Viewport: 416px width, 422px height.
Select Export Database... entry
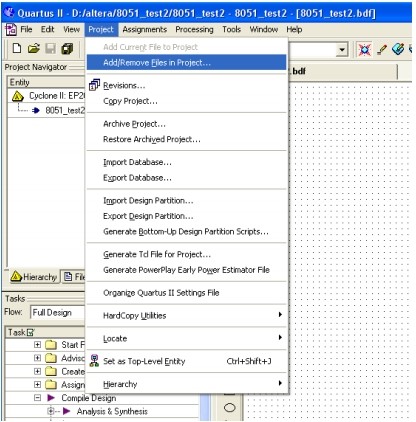186,178
